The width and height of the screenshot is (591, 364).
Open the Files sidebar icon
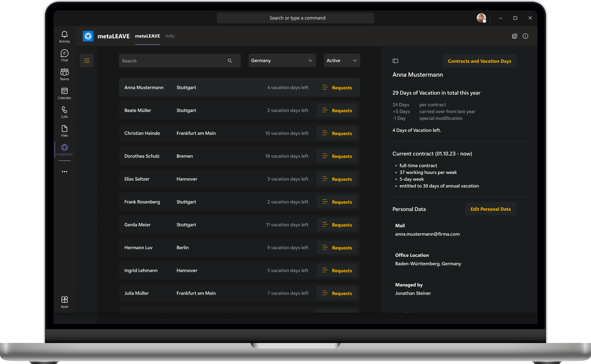coord(64,131)
